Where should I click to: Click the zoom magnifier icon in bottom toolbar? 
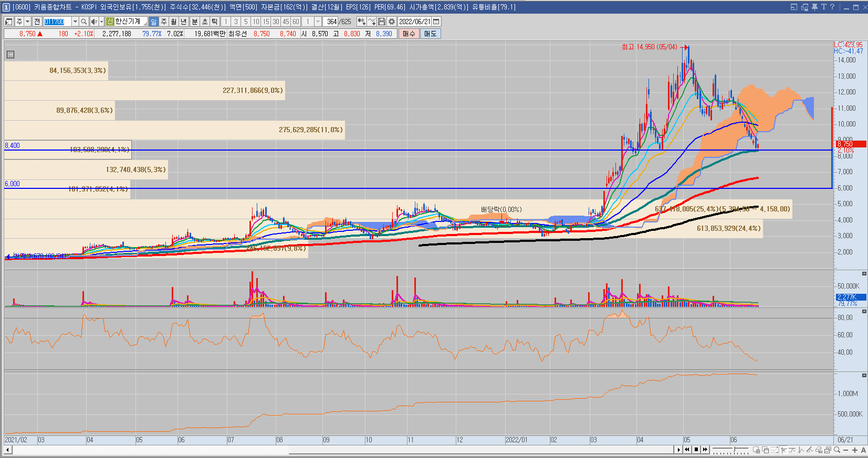[x=837, y=450]
